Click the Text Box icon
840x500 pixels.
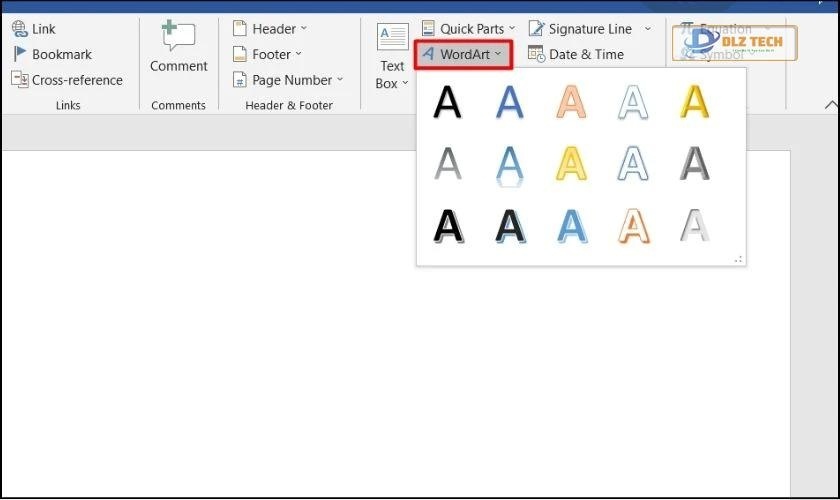392,38
